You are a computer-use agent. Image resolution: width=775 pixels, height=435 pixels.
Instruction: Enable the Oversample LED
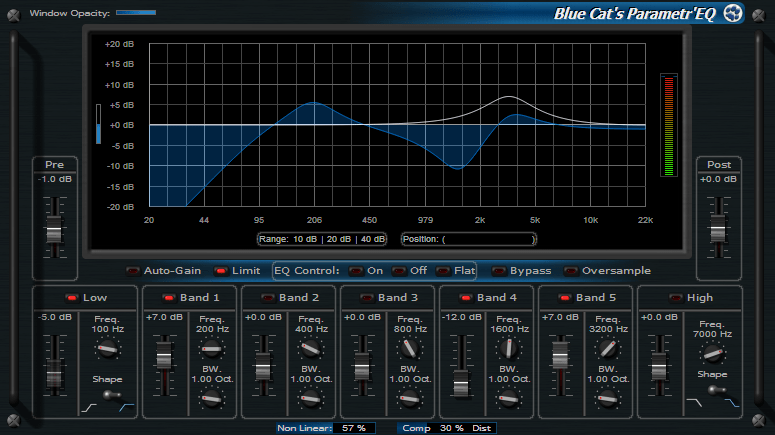tap(571, 271)
